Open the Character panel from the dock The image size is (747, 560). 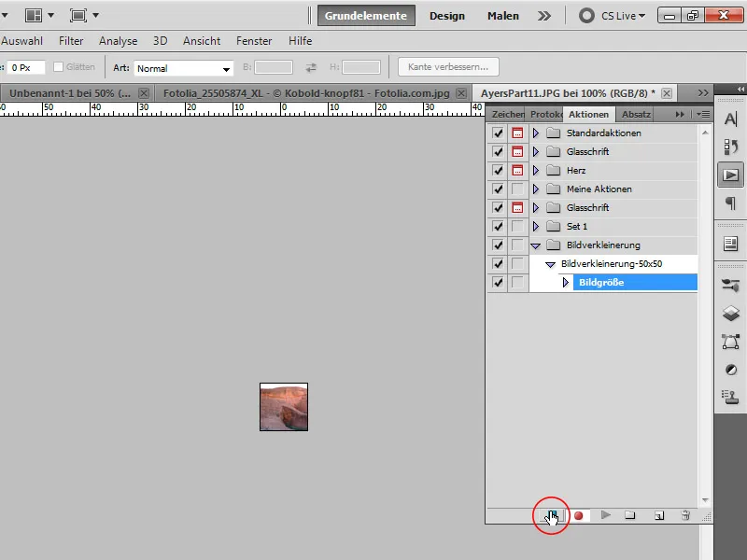pyautogui.click(x=730, y=119)
